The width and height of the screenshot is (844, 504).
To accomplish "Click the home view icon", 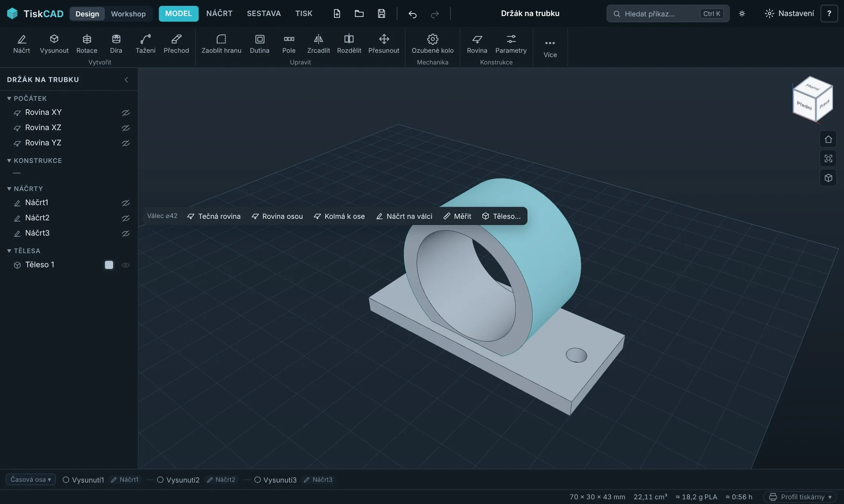I will [x=828, y=139].
